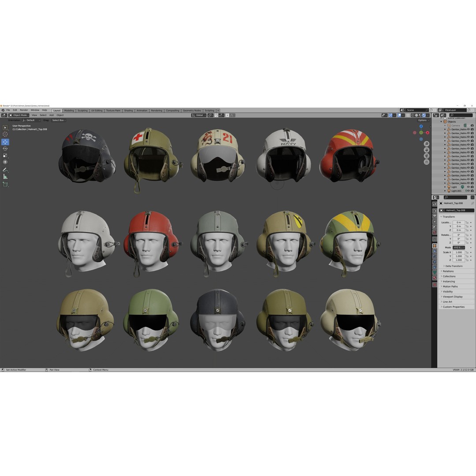Open the outliner filter icon
The width and height of the screenshot is (476, 476).
tap(443, 116)
